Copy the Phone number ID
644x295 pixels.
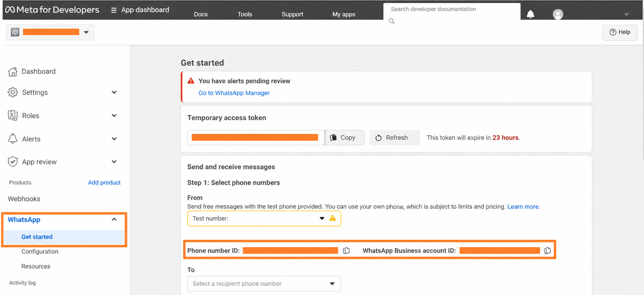[x=347, y=251]
